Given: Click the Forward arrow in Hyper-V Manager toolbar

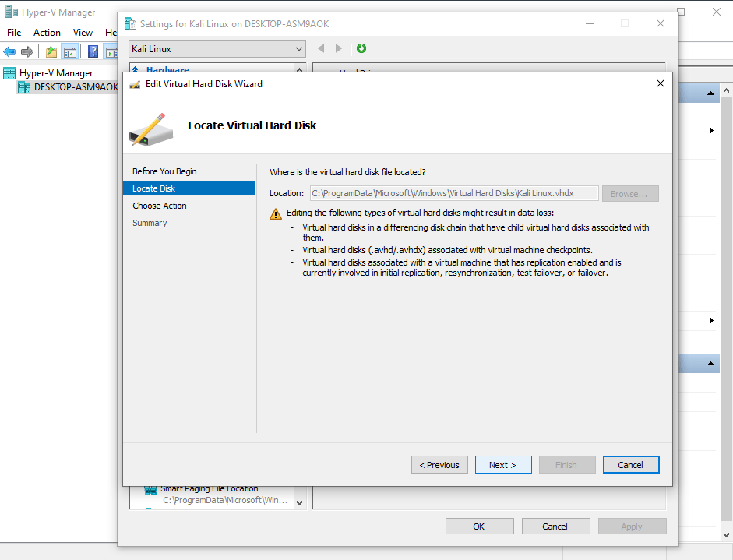Looking at the screenshot, I should 27,51.
